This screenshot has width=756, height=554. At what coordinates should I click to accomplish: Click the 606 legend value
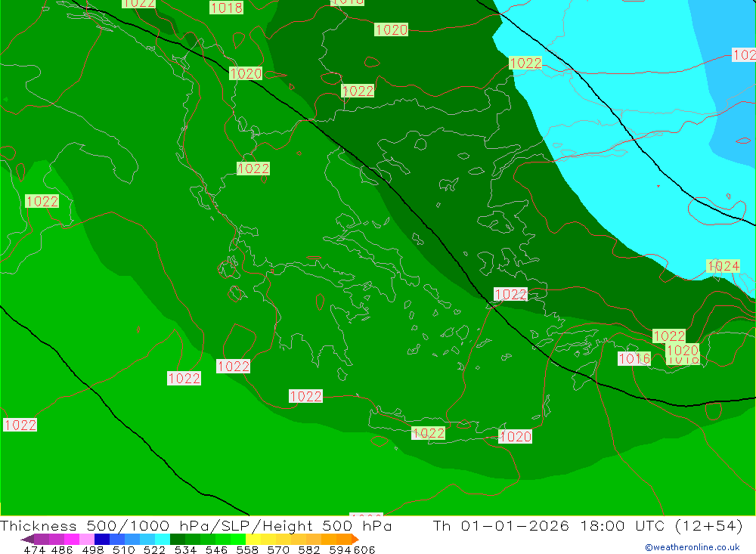click(x=364, y=549)
